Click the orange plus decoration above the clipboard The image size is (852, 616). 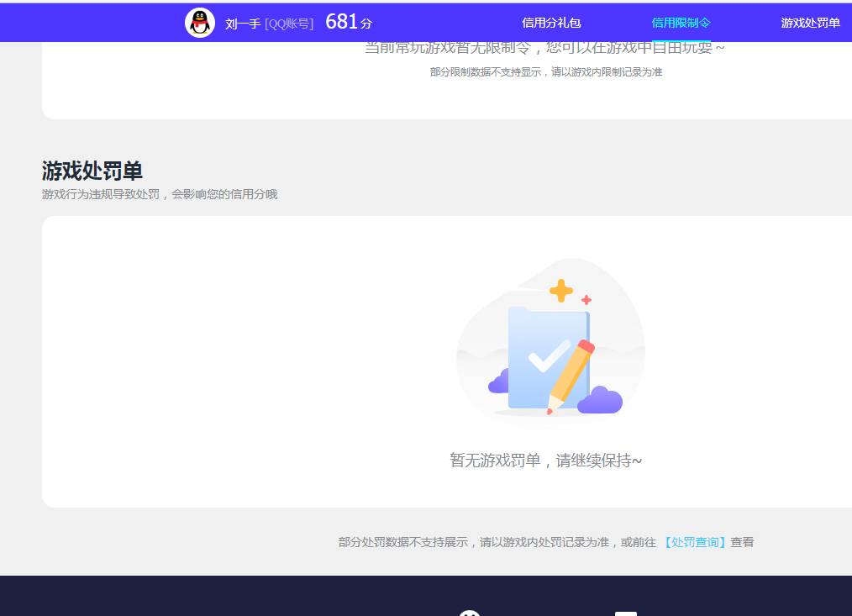[561, 292]
